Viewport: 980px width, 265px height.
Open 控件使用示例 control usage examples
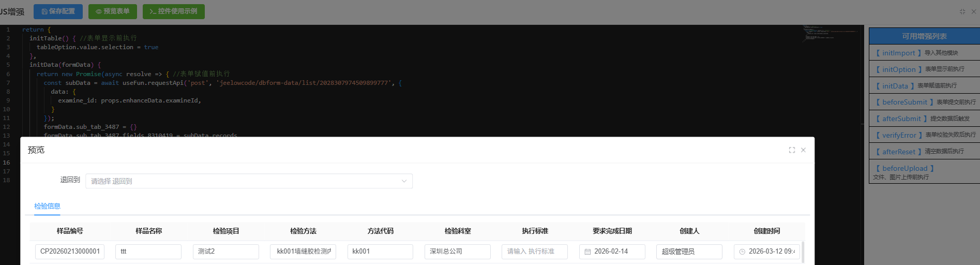[173, 11]
